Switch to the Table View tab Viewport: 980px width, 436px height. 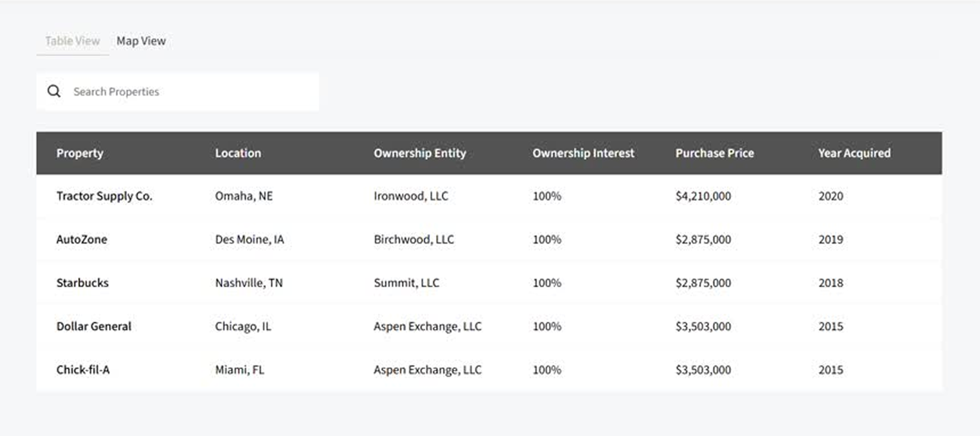point(72,41)
